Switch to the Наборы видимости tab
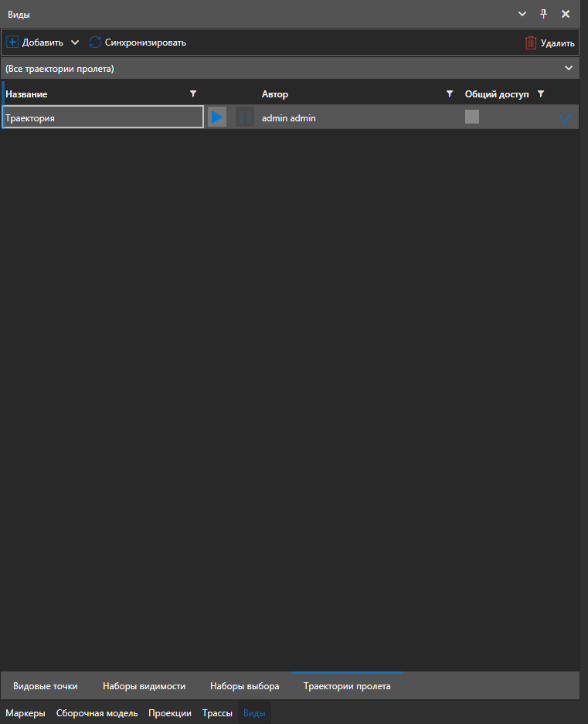Screen dimensions: 588x724 [x=144, y=686]
